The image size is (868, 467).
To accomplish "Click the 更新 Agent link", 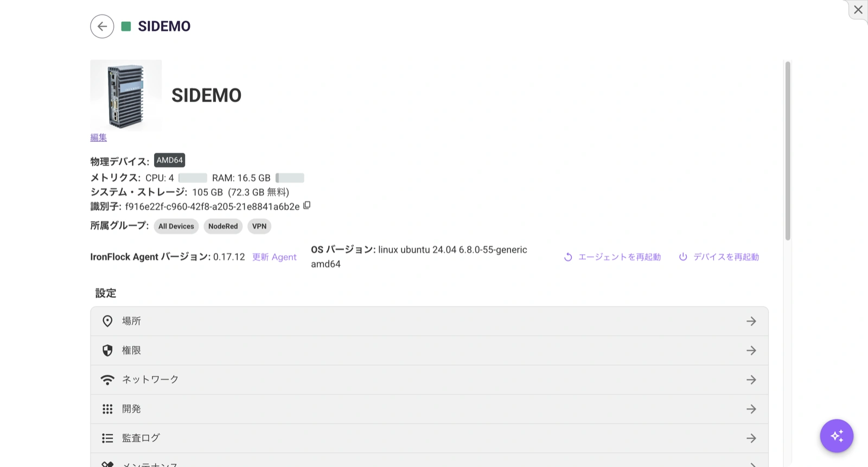I will point(275,257).
